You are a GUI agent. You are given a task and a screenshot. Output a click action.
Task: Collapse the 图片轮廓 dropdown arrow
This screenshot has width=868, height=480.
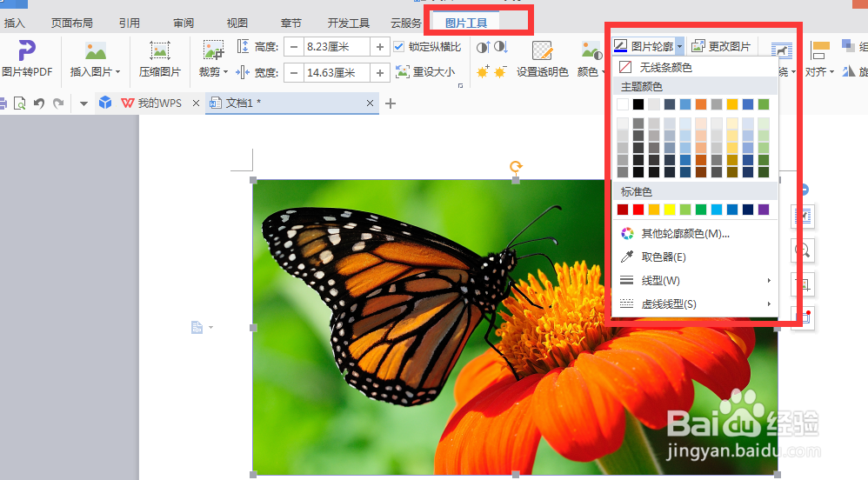680,46
